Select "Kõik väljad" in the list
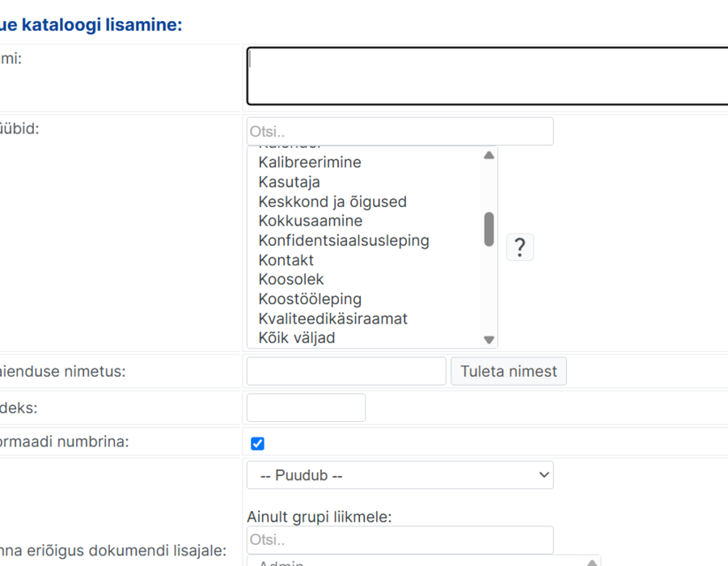 click(297, 338)
